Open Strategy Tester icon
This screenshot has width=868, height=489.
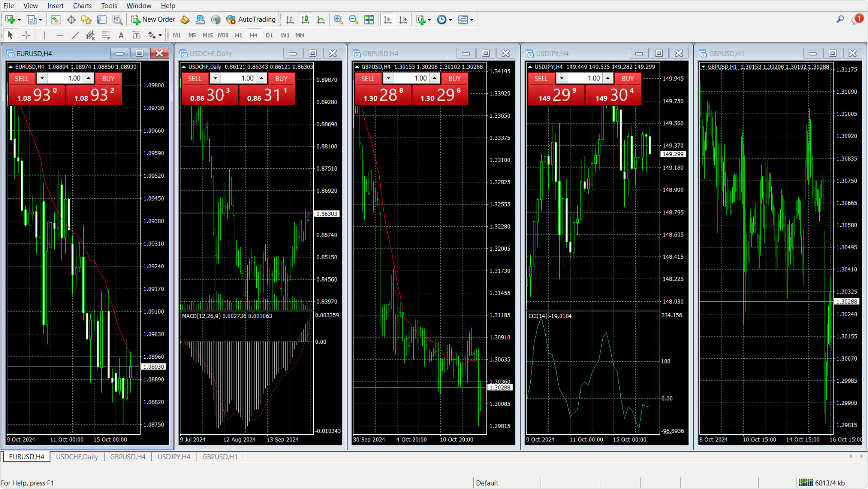pyautogui.click(x=117, y=19)
